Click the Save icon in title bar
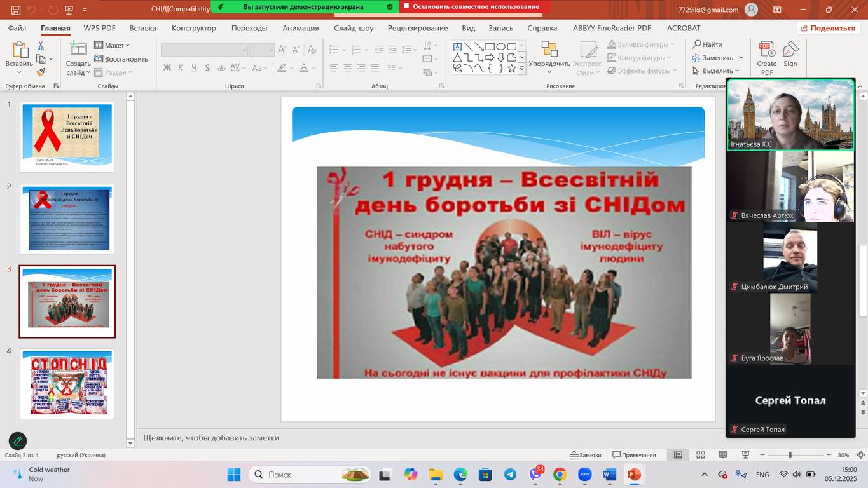 pos(16,10)
